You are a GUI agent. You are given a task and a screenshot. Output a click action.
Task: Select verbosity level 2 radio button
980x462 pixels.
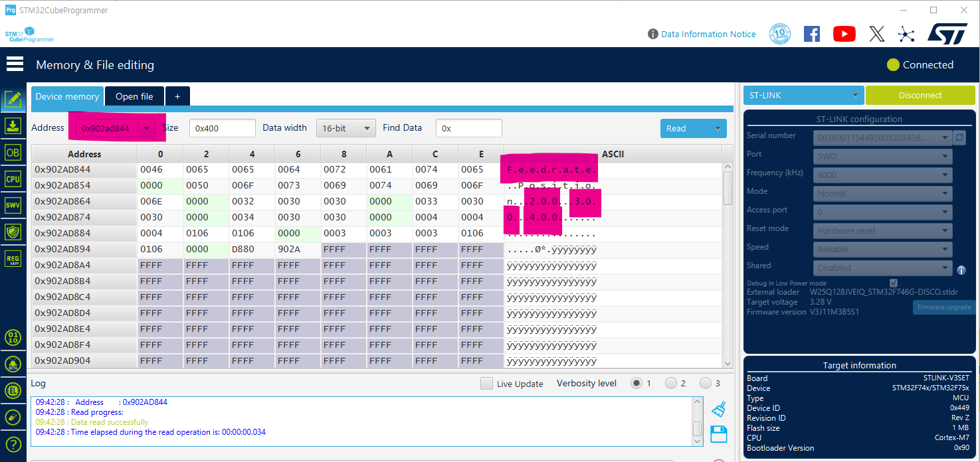(x=671, y=383)
